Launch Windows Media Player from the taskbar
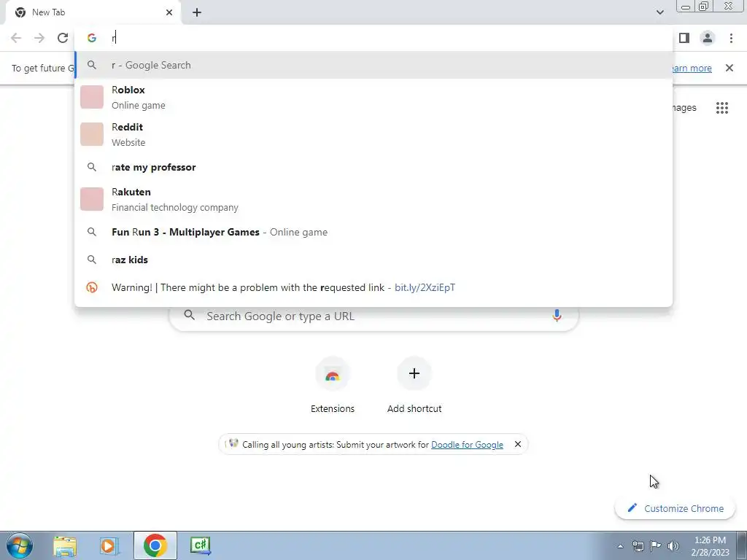747x560 pixels. (109, 545)
